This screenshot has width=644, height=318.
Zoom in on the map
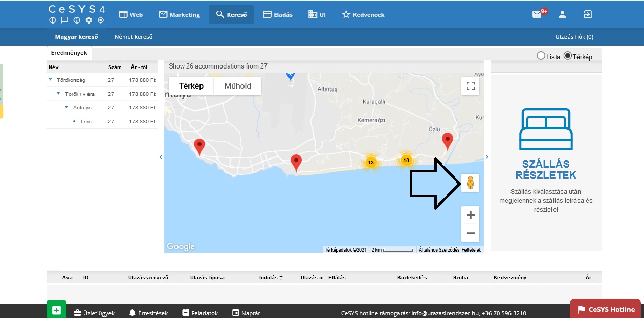coord(470,215)
